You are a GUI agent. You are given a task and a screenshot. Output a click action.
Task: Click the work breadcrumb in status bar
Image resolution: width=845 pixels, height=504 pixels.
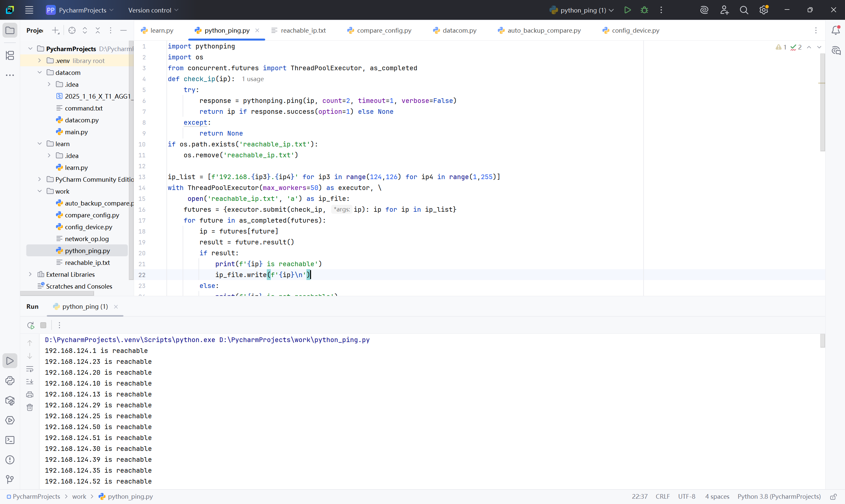(x=80, y=496)
